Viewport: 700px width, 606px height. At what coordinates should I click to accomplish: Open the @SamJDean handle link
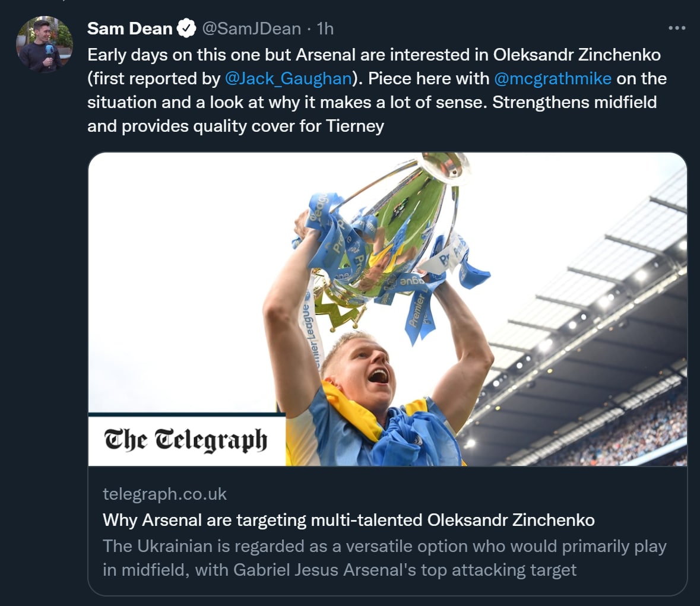click(251, 28)
